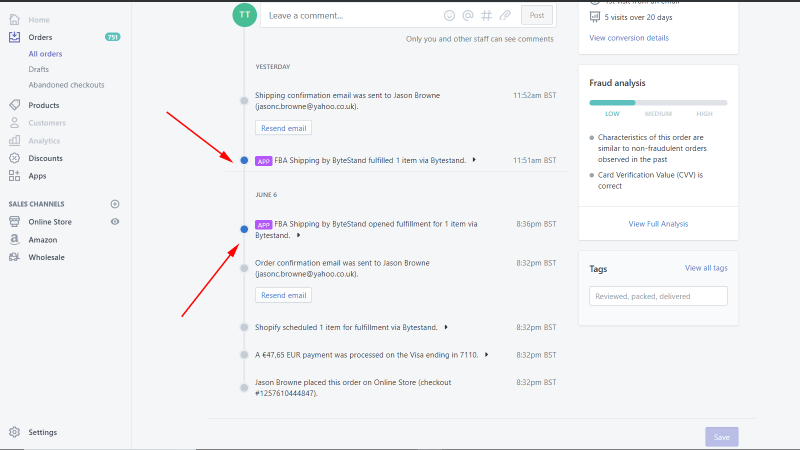
Task: Open View all tags link
Action: pyautogui.click(x=706, y=268)
